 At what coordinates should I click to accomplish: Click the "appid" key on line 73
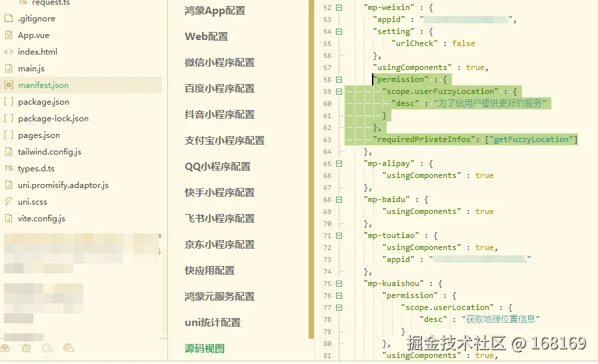(398, 259)
